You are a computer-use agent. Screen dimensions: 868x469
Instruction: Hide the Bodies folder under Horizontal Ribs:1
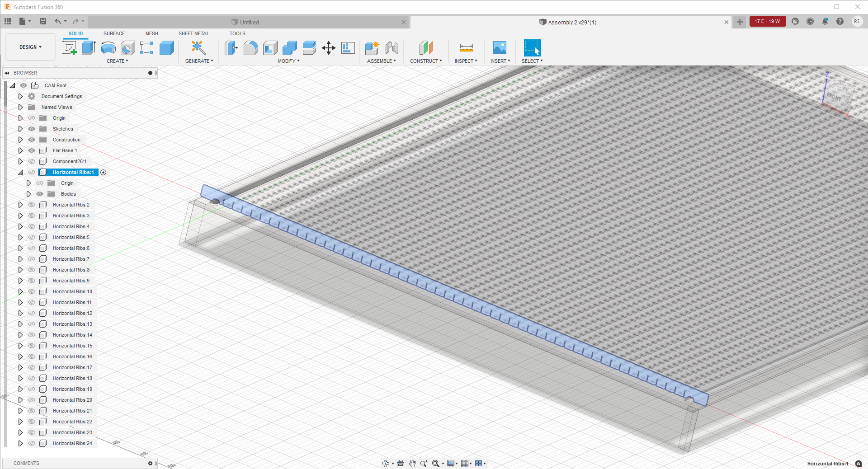pyautogui.click(x=40, y=193)
